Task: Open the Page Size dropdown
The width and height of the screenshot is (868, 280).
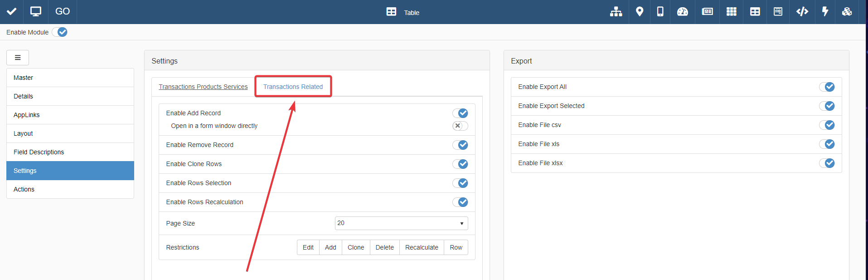Action: 401,223
